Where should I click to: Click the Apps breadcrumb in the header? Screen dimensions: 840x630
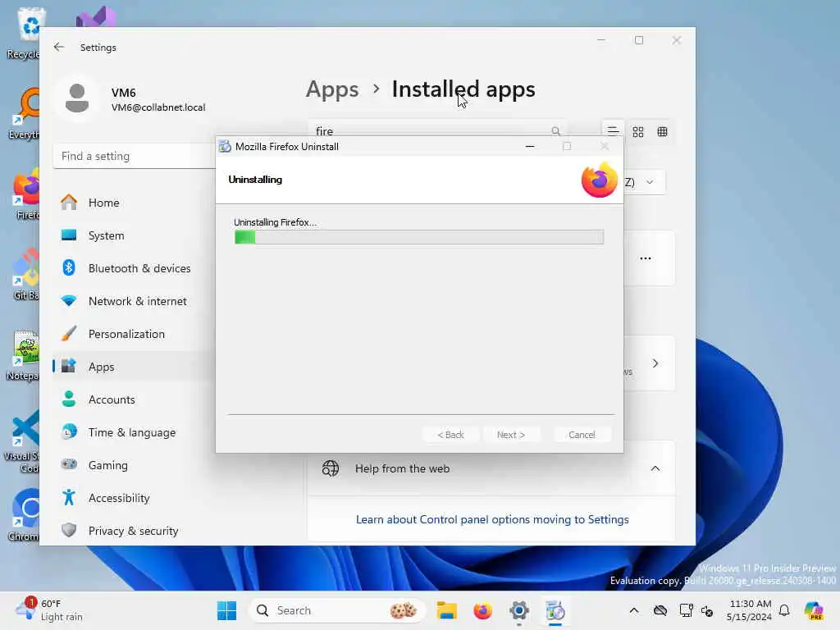[332, 89]
